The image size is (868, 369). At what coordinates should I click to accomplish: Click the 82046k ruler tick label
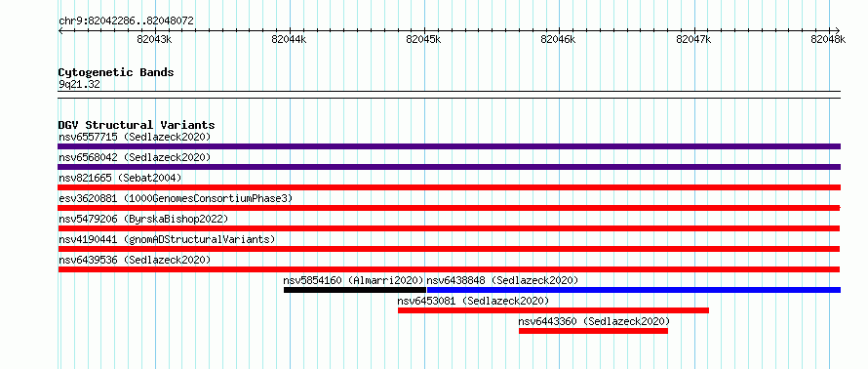point(558,39)
